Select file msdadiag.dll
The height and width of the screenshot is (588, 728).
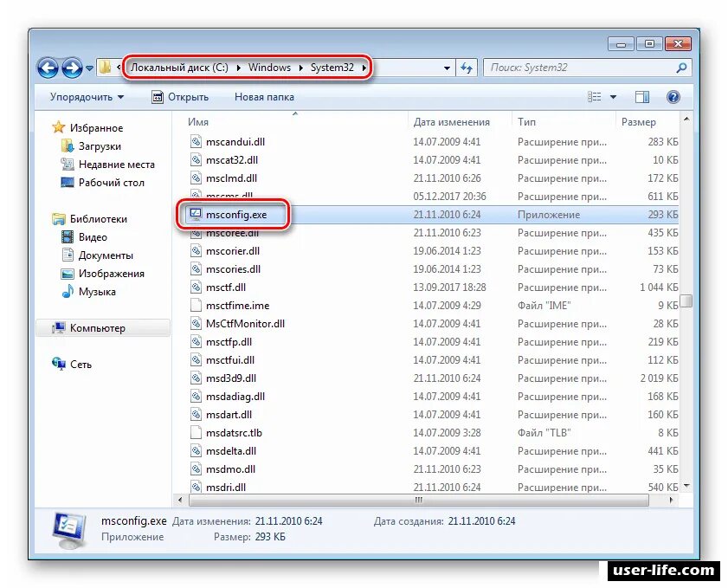tap(235, 396)
